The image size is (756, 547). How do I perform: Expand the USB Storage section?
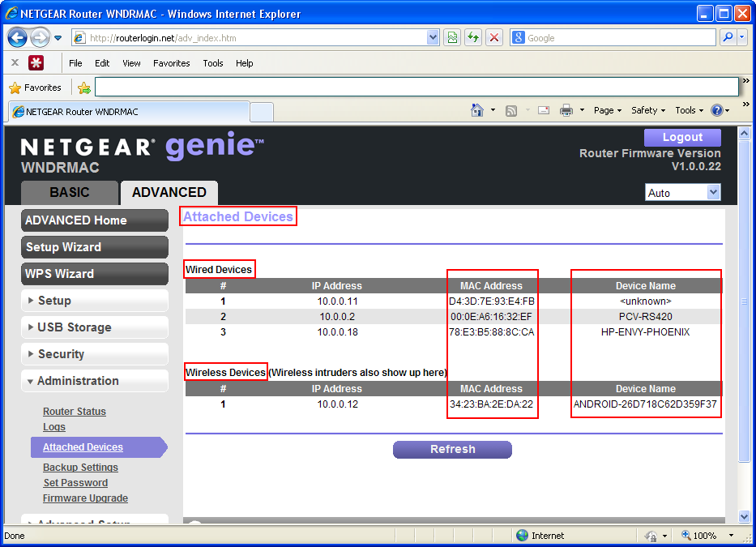point(95,327)
